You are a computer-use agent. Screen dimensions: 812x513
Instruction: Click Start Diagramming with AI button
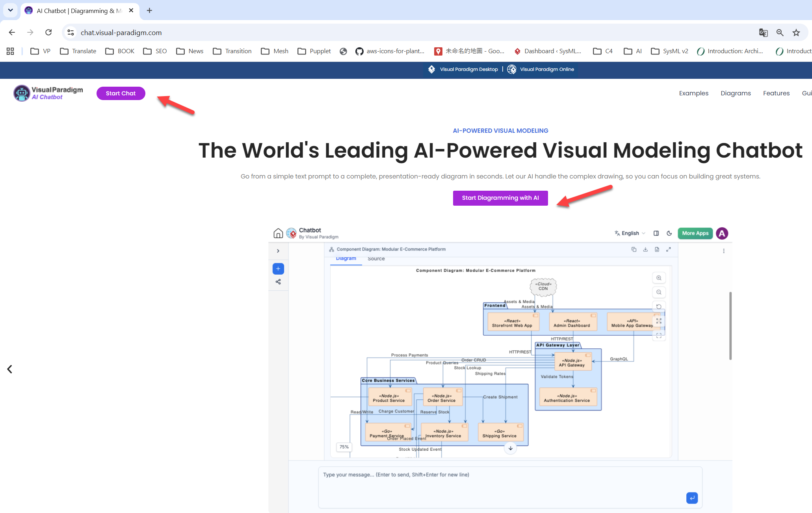click(500, 198)
